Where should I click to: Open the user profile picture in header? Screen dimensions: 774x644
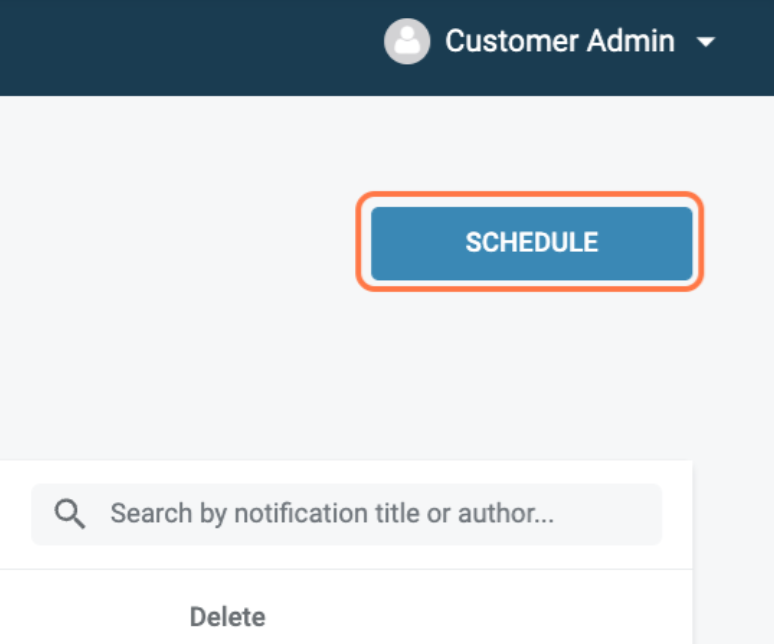pos(407,42)
